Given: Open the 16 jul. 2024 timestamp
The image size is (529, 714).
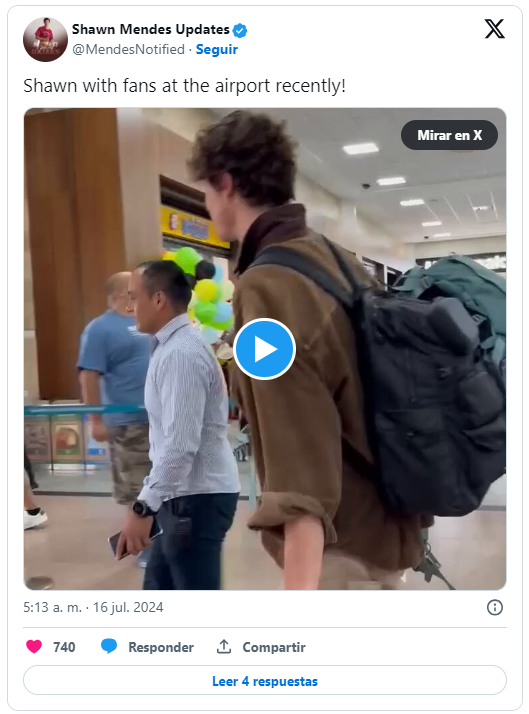Looking at the screenshot, I should [128, 607].
